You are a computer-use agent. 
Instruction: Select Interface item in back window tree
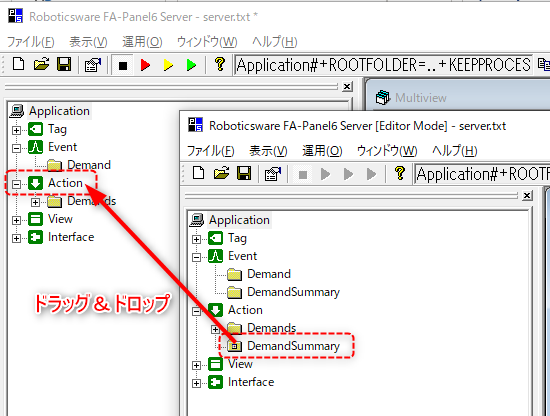point(71,237)
